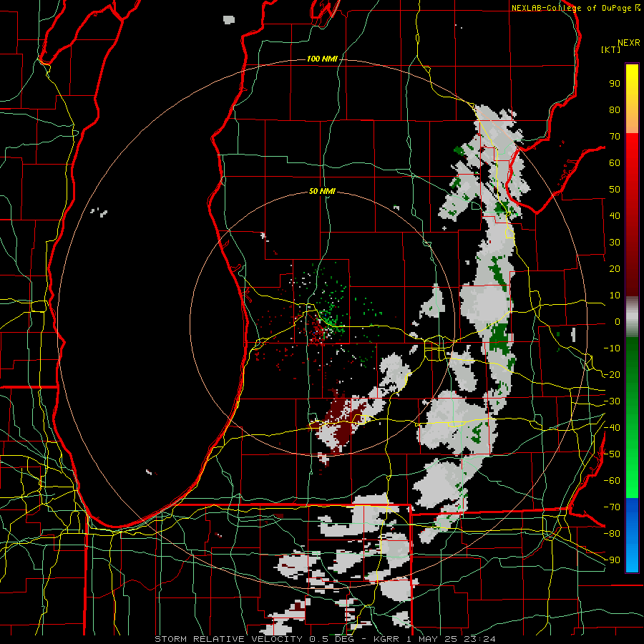
Task: Select the "-90" scale value
Action: [x=612, y=560]
